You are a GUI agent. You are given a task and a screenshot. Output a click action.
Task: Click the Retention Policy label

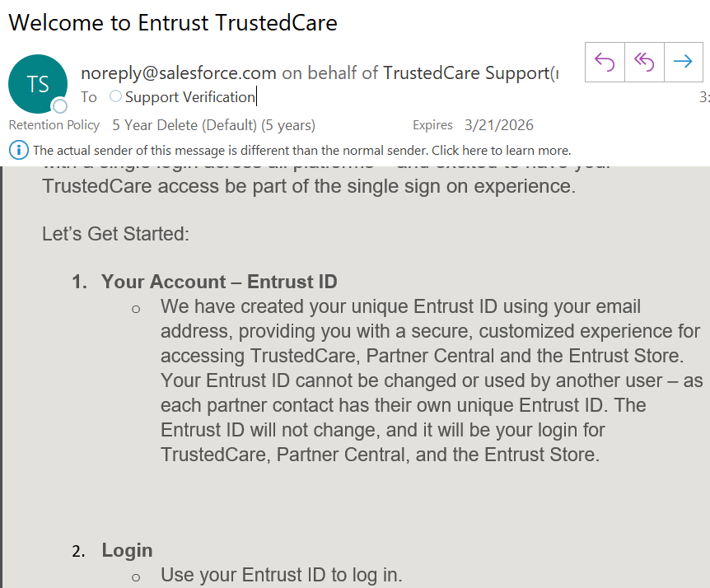point(54,125)
